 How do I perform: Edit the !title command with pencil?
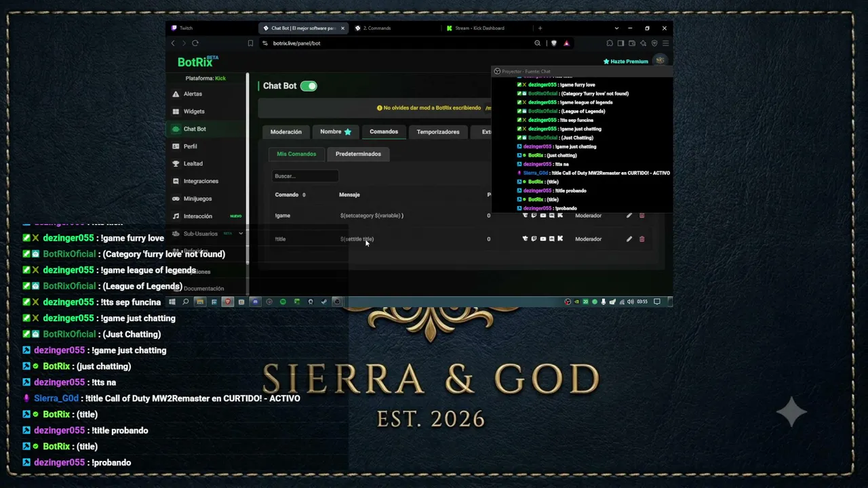click(629, 239)
